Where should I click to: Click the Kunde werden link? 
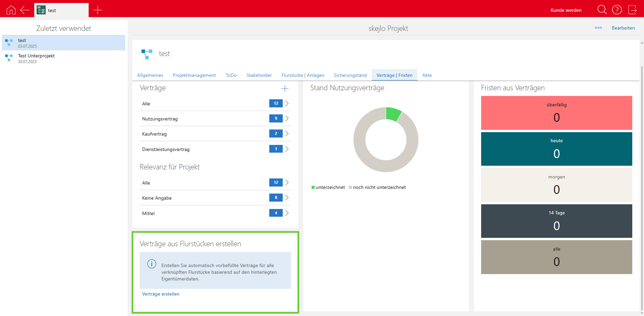pyautogui.click(x=566, y=10)
